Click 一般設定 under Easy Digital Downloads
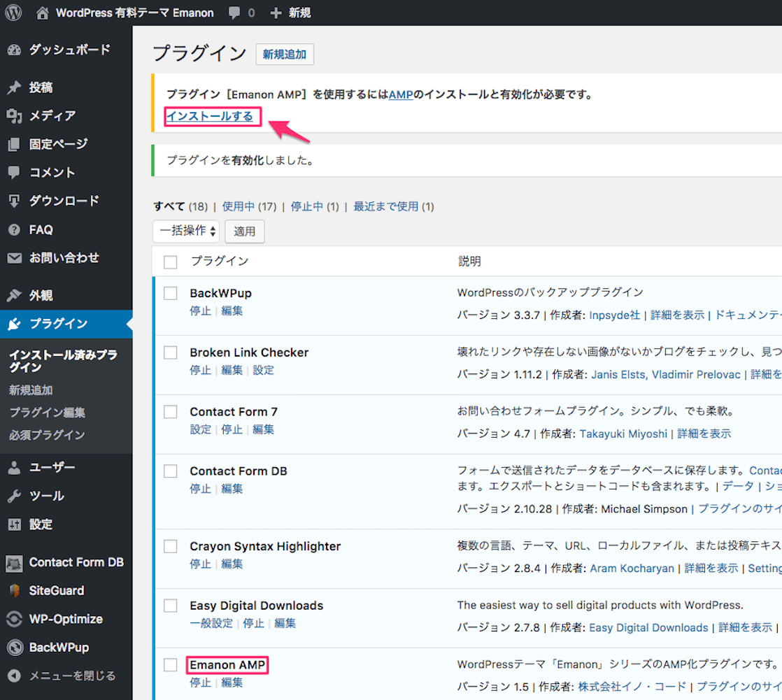This screenshot has height=700, width=782. (211, 624)
